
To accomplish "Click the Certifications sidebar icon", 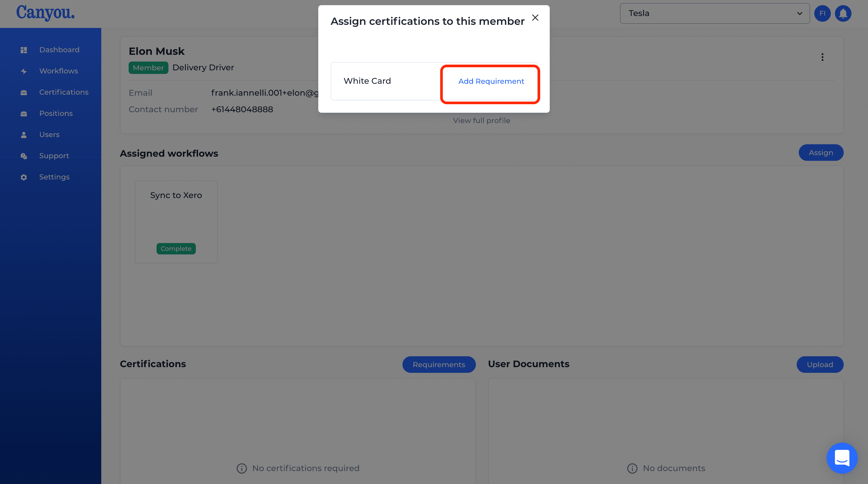I will (x=23, y=92).
